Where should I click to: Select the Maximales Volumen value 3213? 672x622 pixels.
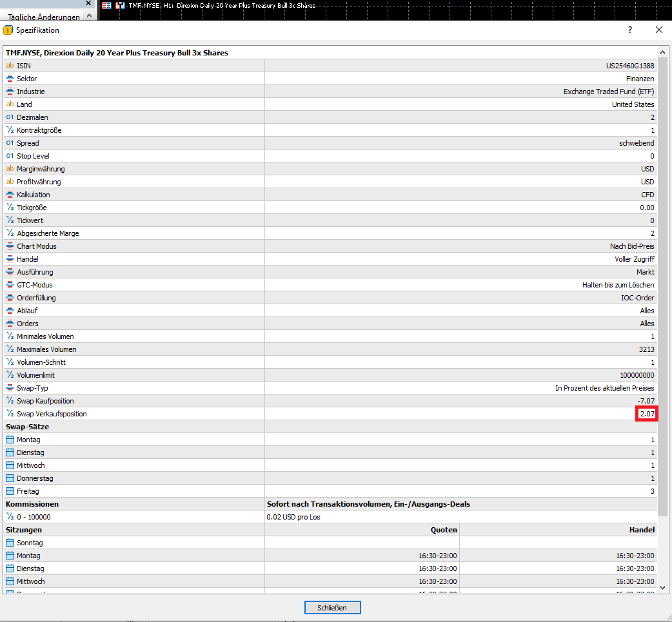[x=646, y=349]
